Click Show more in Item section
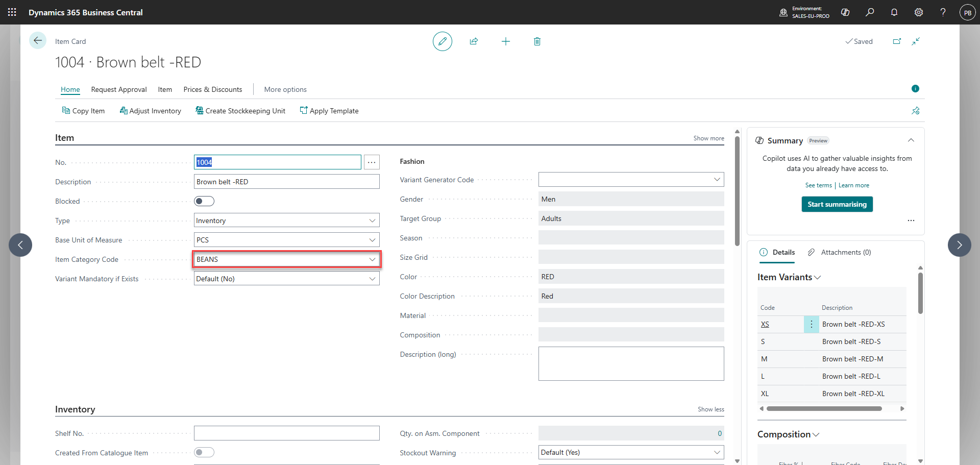This screenshot has width=980, height=465. pyautogui.click(x=708, y=138)
